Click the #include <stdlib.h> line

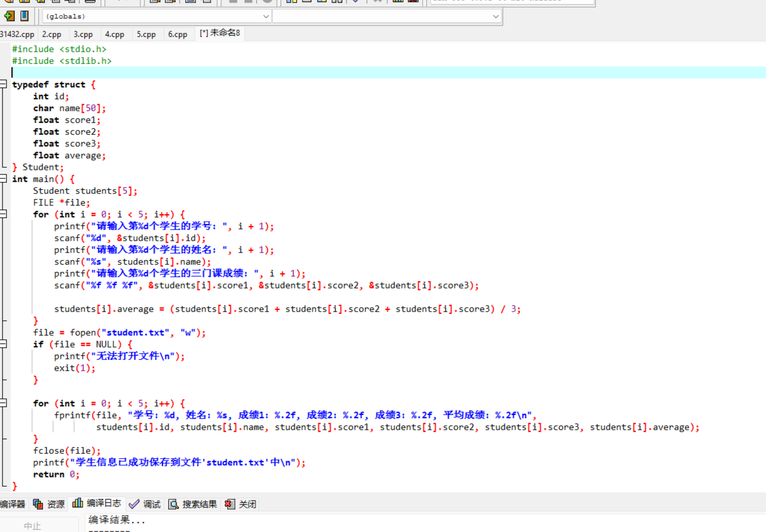click(x=62, y=61)
